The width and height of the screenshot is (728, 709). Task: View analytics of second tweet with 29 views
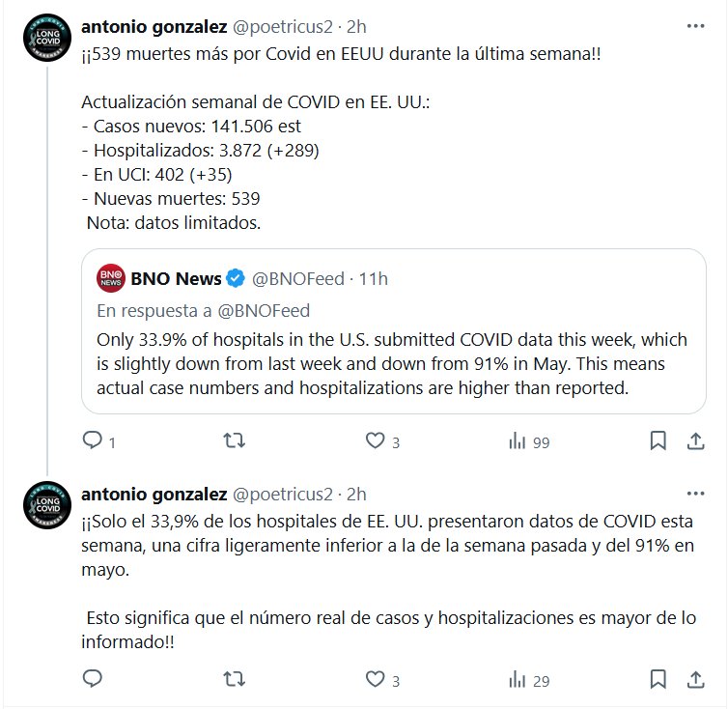click(518, 680)
